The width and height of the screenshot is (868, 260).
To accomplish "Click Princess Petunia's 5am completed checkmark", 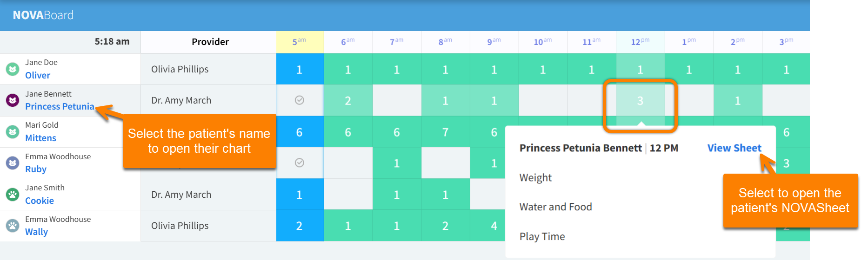I will coord(300,100).
